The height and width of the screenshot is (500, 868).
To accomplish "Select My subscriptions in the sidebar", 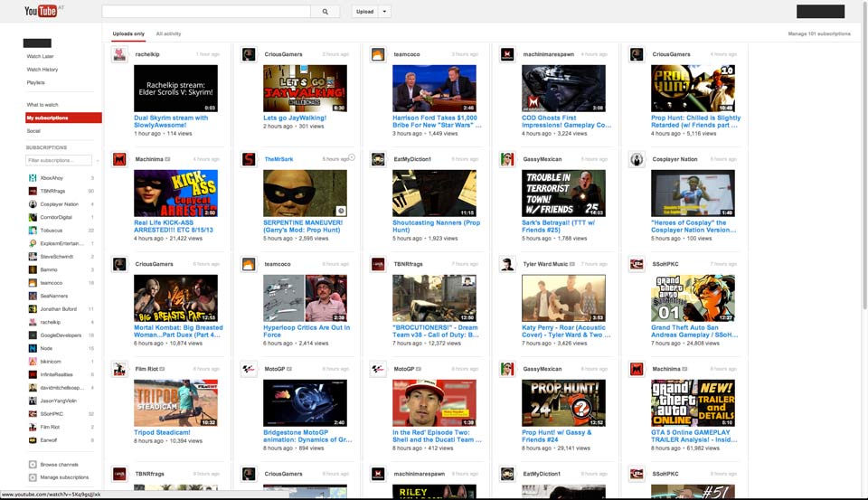I will click(x=63, y=118).
